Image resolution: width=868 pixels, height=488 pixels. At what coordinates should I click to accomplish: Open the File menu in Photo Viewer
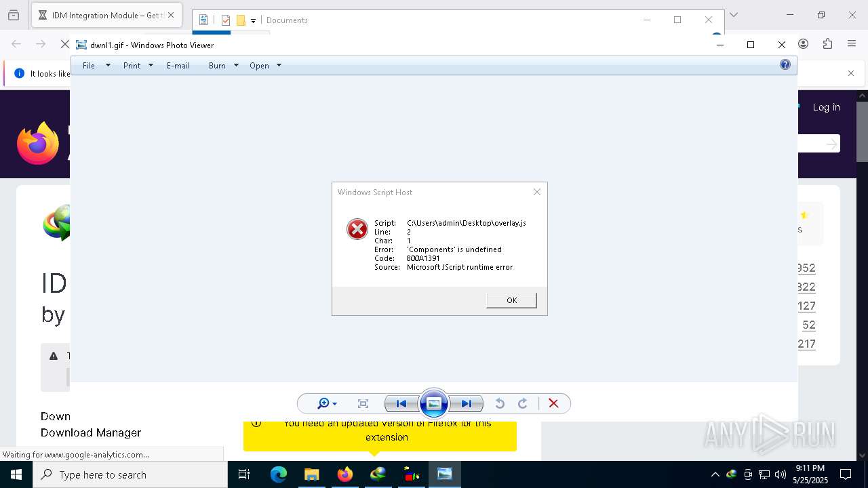pyautogui.click(x=89, y=66)
